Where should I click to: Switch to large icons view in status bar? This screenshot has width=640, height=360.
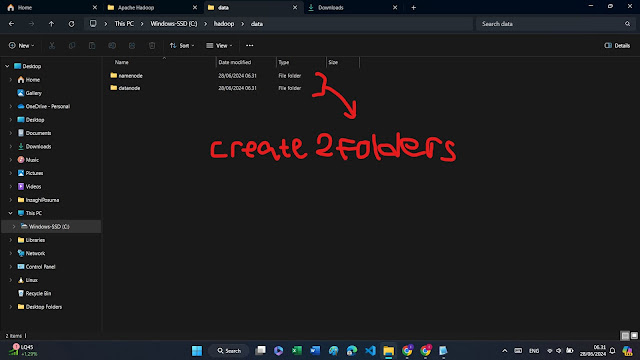[x=634, y=336]
